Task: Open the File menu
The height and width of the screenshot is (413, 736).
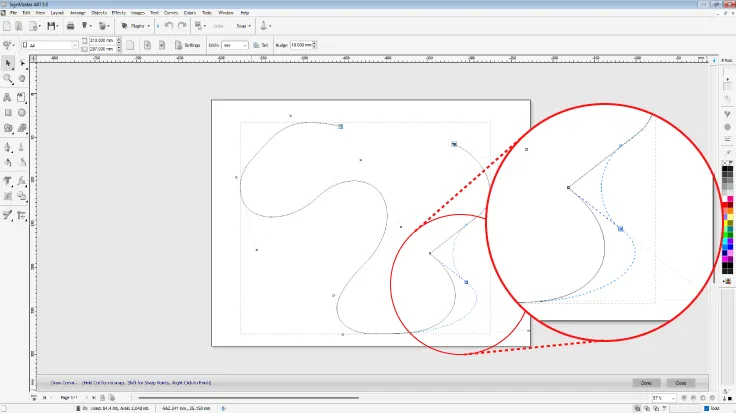Action: tap(14, 13)
